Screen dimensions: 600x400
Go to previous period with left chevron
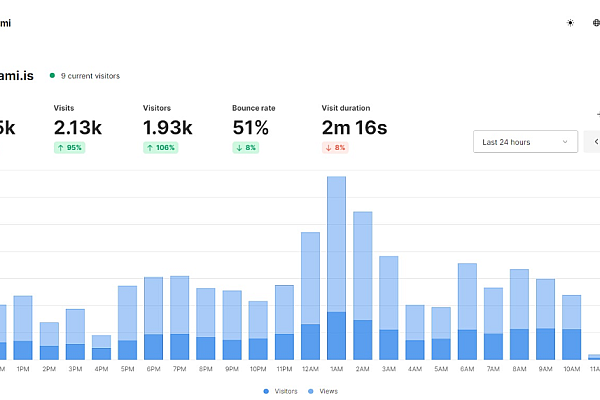[596, 142]
